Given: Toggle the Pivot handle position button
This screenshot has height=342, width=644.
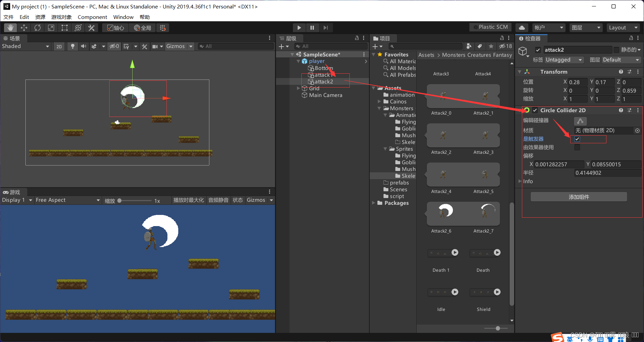Looking at the screenshot, I should 115,28.
